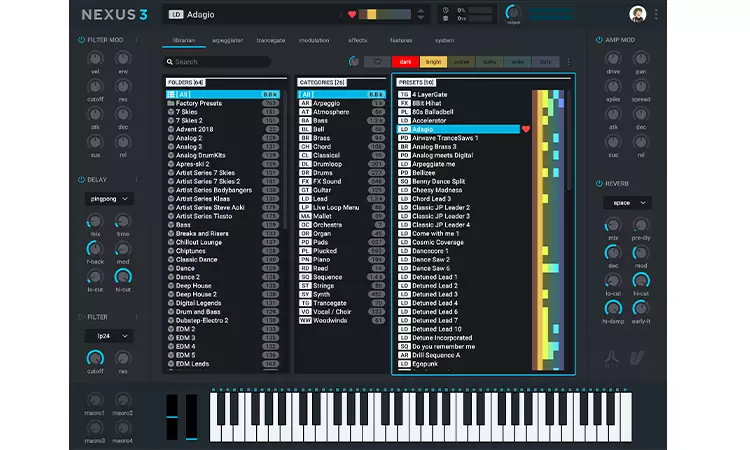Viewport: 750px width, 450px height.
Task: Open the delay pingpong mode dropdown
Action: [x=109, y=199]
